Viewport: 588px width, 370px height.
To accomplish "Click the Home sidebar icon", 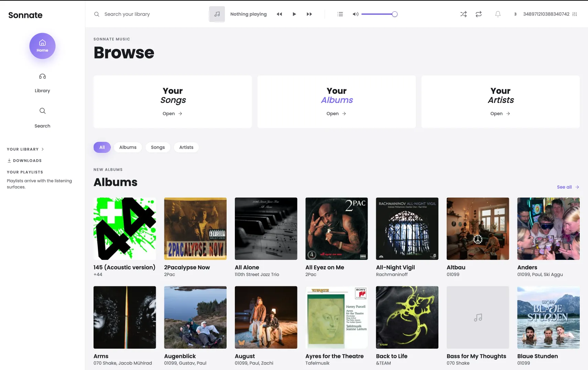I will 42,46.
